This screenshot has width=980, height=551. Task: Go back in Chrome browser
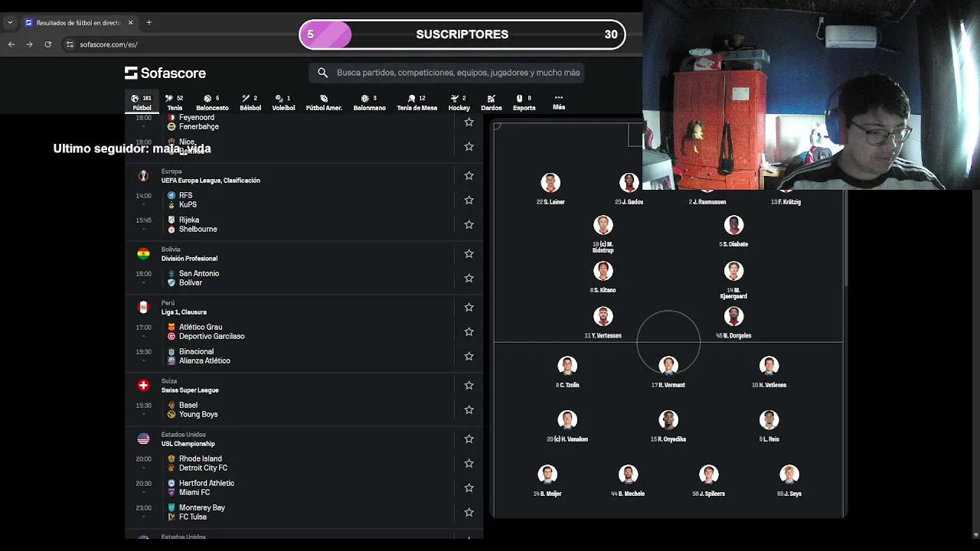(x=11, y=44)
